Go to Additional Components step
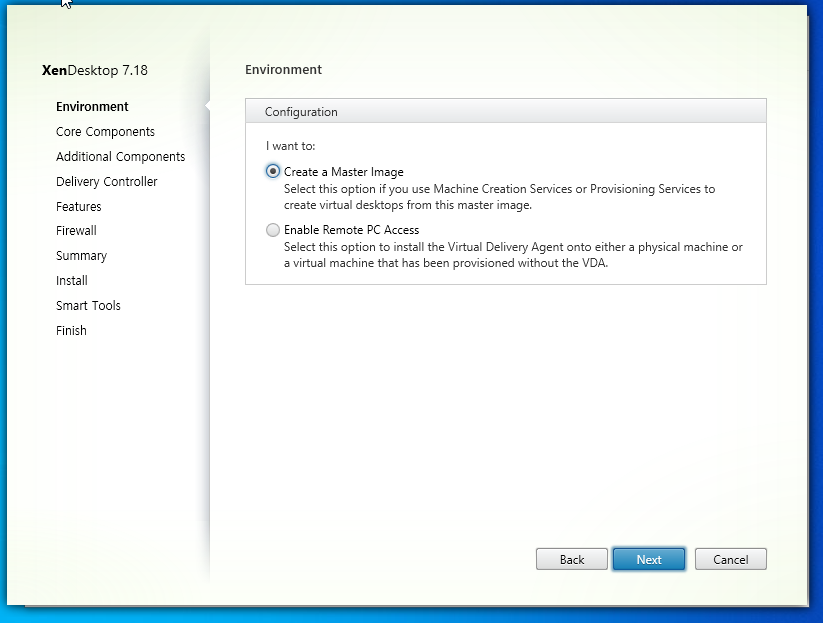823x623 pixels. 121,157
